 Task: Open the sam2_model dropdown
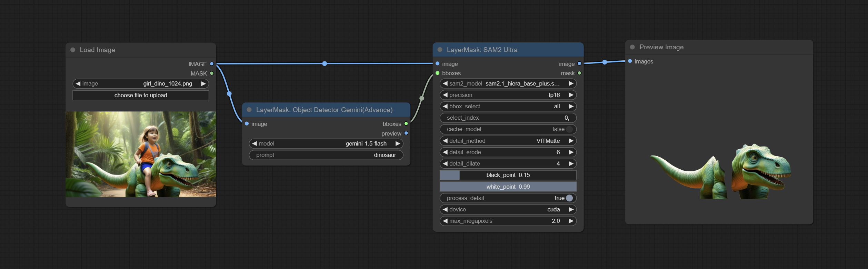(508, 84)
